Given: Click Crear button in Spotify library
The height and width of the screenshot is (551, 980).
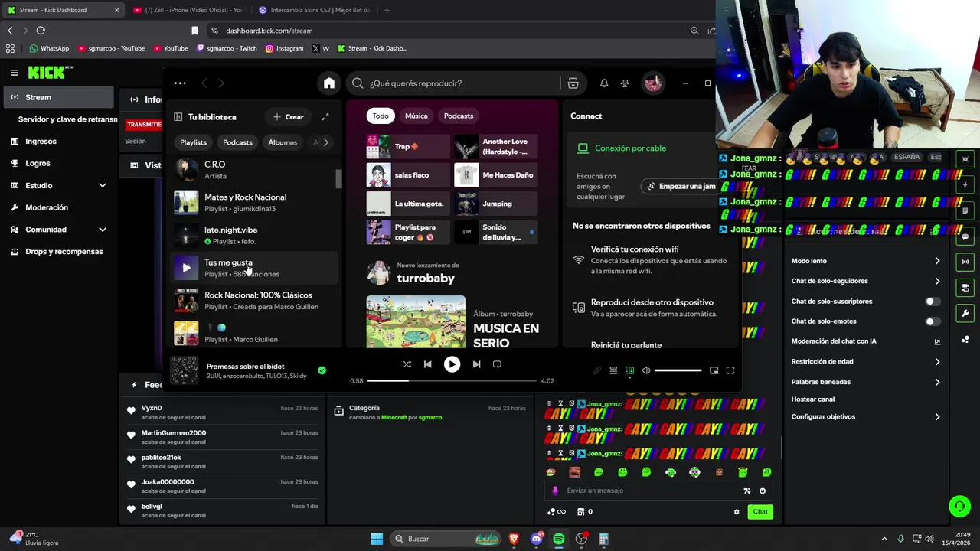Looking at the screenshot, I should click(x=289, y=117).
